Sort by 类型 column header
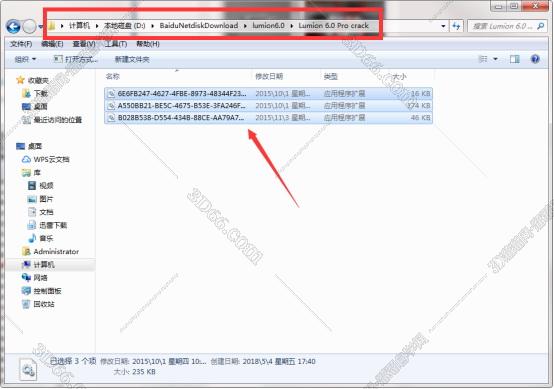554x389 pixels. [330, 76]
